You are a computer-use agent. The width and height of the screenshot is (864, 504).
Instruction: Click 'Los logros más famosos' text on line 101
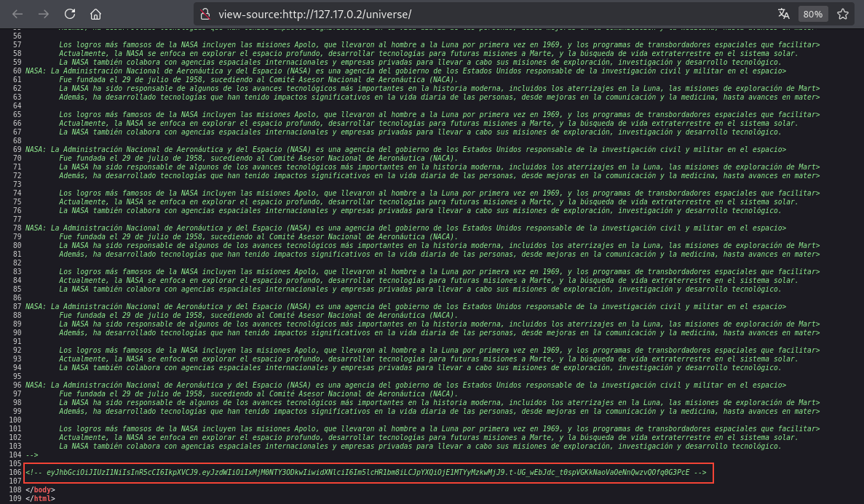106,428
